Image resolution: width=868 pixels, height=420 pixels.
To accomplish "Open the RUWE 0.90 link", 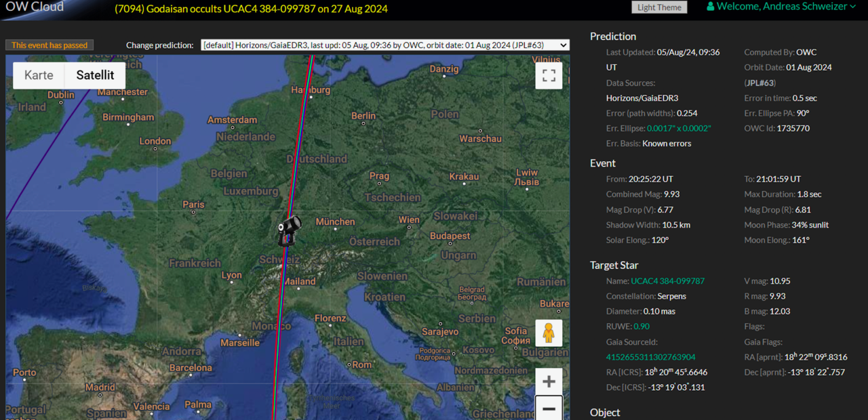I will pos(642,327).
